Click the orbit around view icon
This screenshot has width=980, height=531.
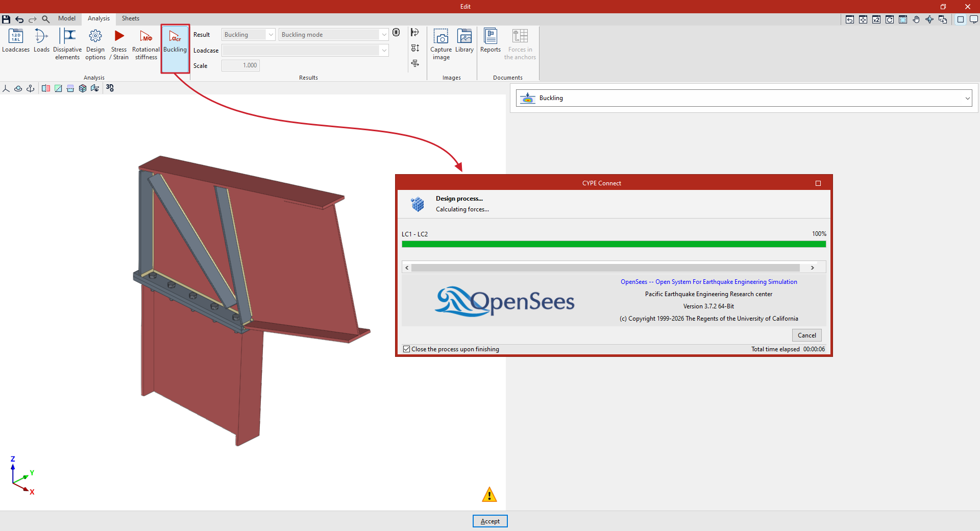(18, 88)
